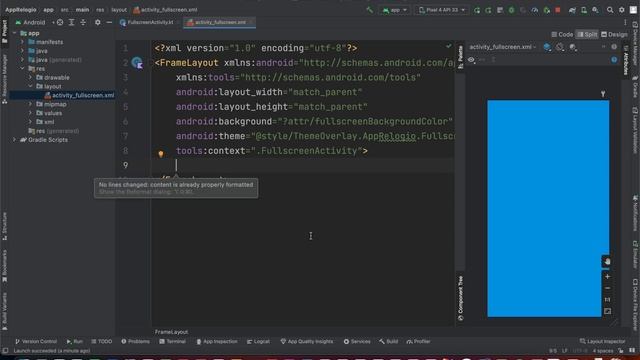This screenshot has width=640, height=360.
Task: Toggle the preview view options eye
Action: [x=471, y=60]
